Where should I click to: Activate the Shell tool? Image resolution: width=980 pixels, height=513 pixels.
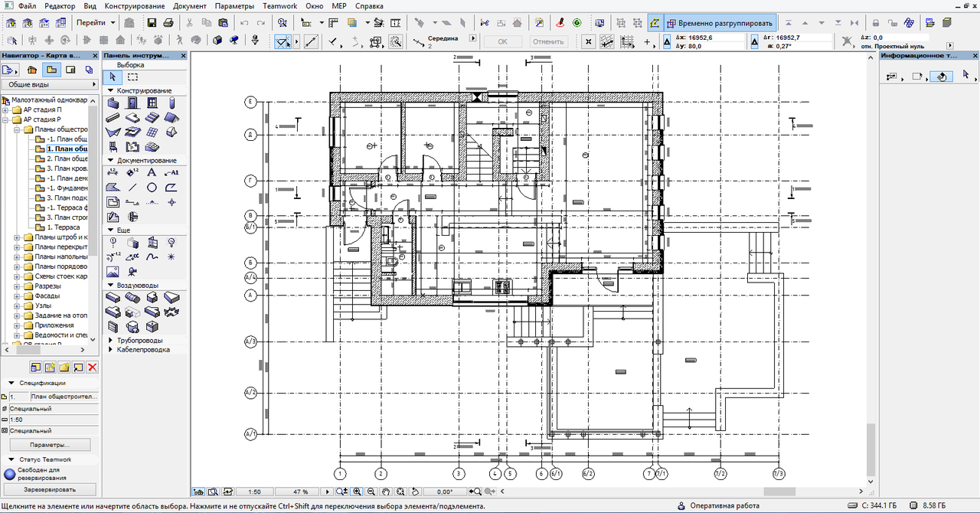[113, 132]
